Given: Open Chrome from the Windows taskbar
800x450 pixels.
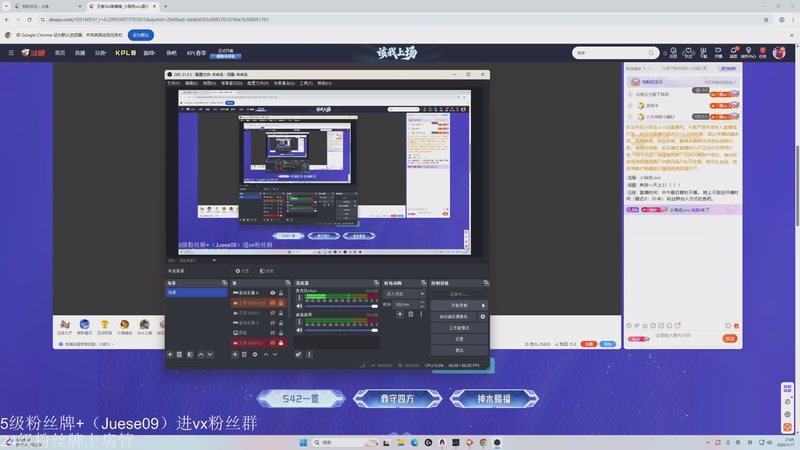Looking at the screenshot, I should [x=483, y=442].
